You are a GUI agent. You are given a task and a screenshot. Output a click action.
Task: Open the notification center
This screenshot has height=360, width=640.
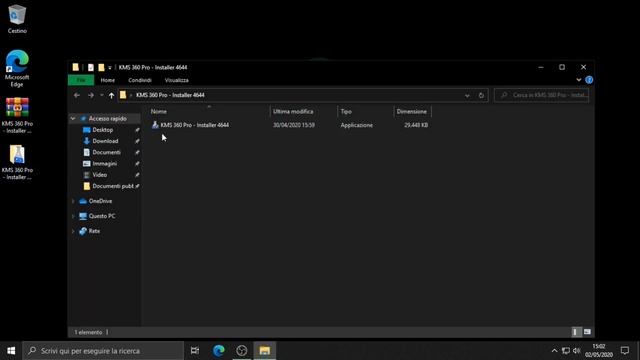pyautogui.click(x=624, y=351)
